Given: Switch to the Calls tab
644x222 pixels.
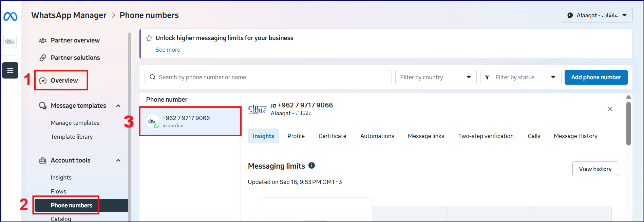Looking at the screenshot, I should pyautogui.click(x=534, y=136).
